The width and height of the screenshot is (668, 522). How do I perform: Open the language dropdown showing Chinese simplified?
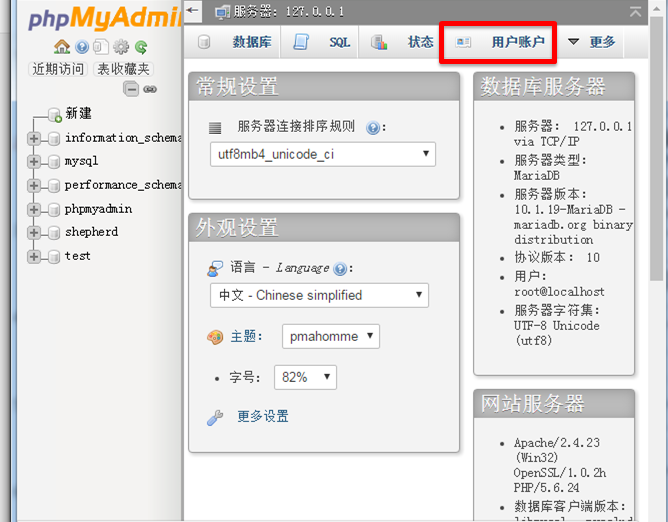pos(318,295)
